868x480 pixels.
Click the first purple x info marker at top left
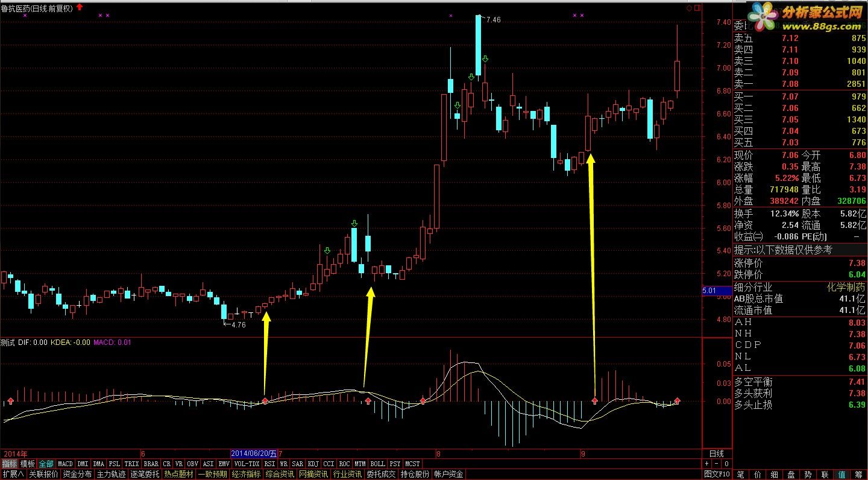[x=25, y=15]
